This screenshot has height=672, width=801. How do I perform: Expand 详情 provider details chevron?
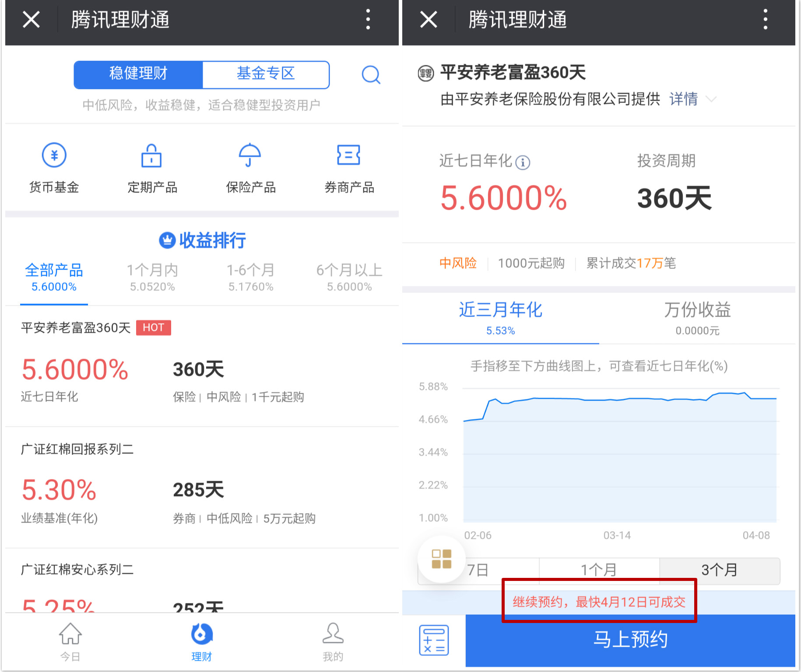[712, 99]
